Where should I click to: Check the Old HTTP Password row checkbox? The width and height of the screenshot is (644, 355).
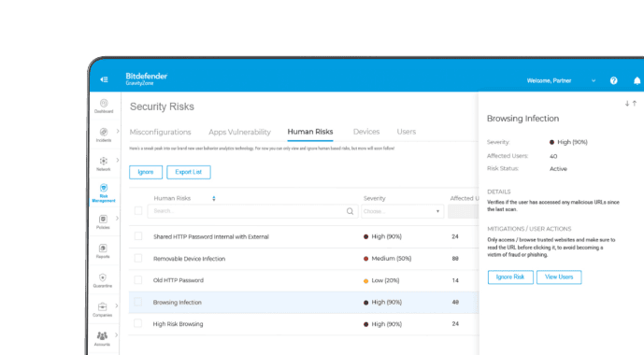click(138, 280)
